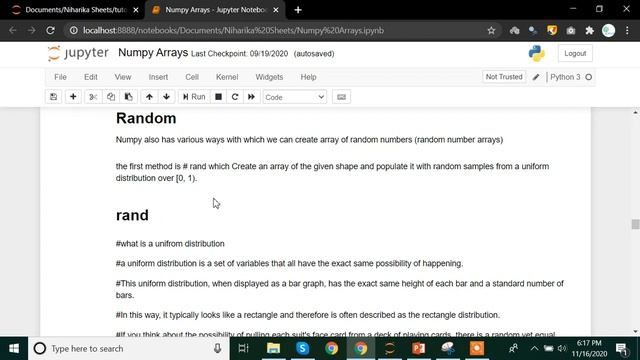Click the Logout button
The width and height of the screenshot is (640, 360).
(x=575, y=53)
